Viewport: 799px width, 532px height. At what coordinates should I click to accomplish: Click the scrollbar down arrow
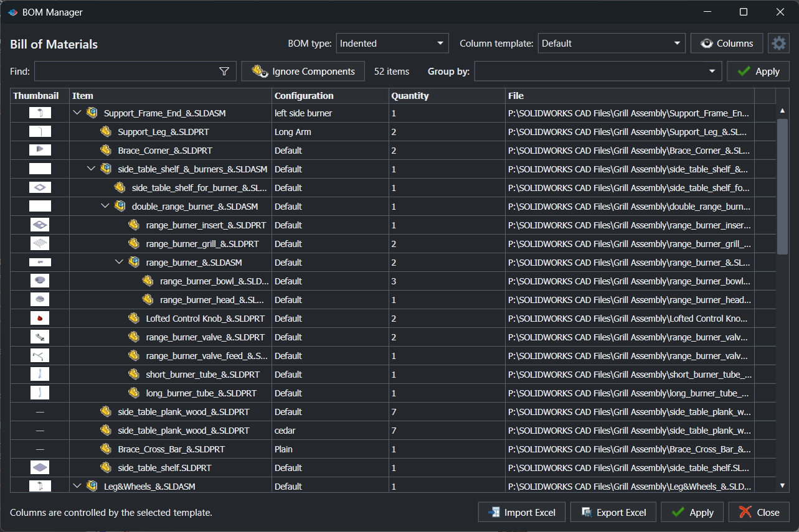point(783,485)
